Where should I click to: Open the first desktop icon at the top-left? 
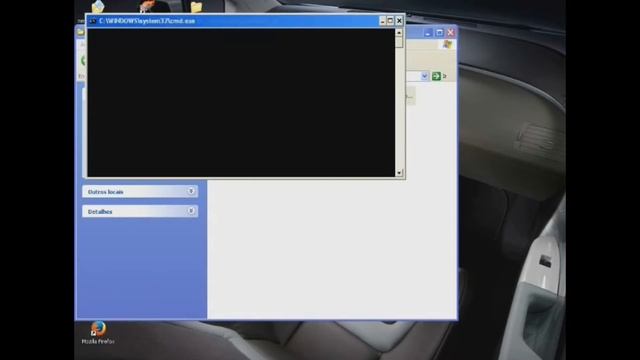pos(98,6)
